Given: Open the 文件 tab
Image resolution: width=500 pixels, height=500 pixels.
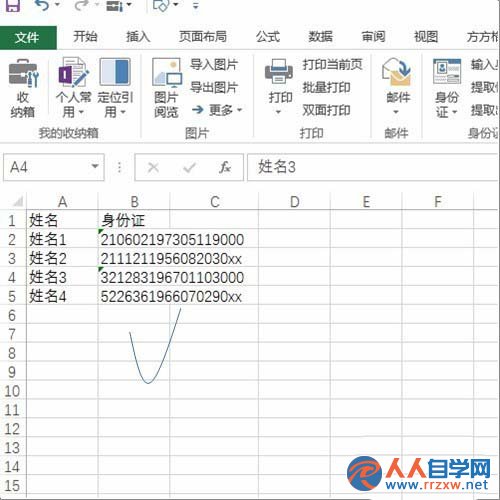Looking at the screenshot, I should tap(28, 37).
